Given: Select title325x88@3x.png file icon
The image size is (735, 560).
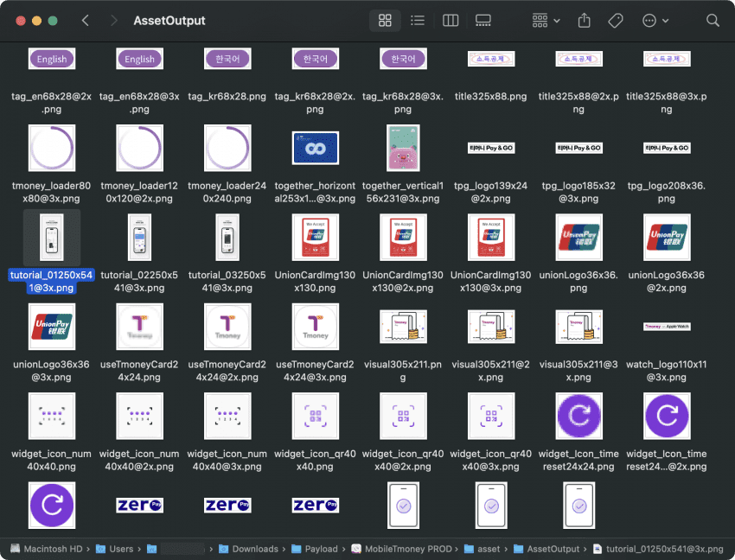Looking at the screenshot, I should pyautogui.click(x=667, y=59).
